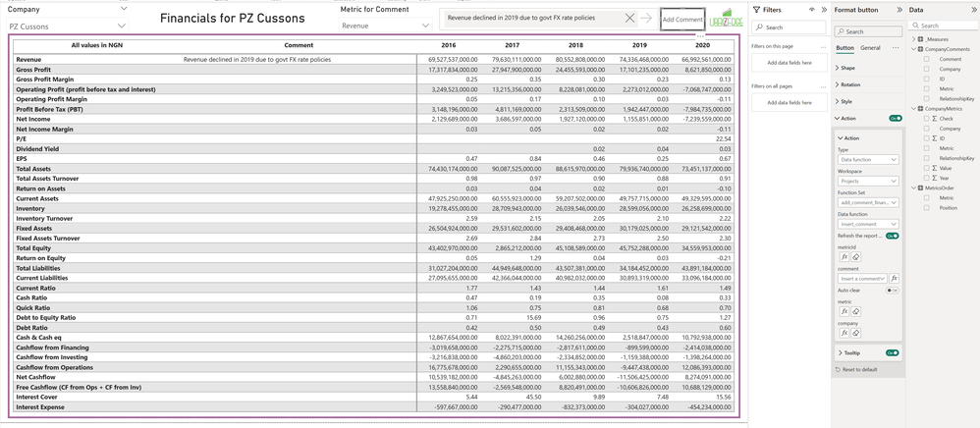Toggle the Action switch off

point(895,118)
